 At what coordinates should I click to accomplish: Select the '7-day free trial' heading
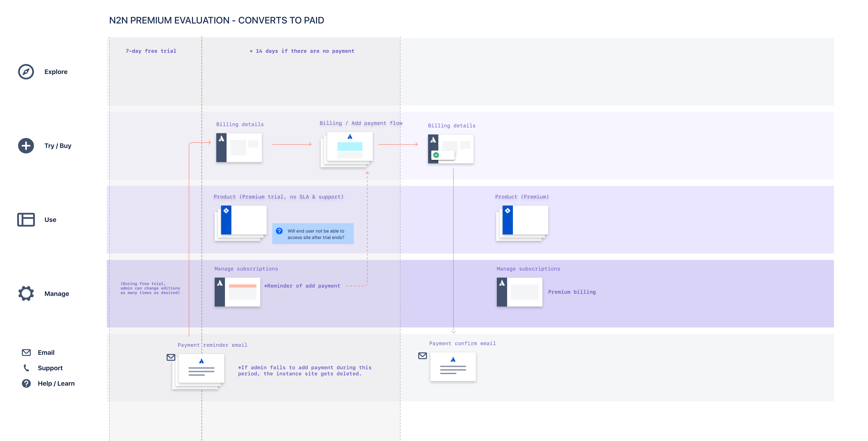[151, 51]
